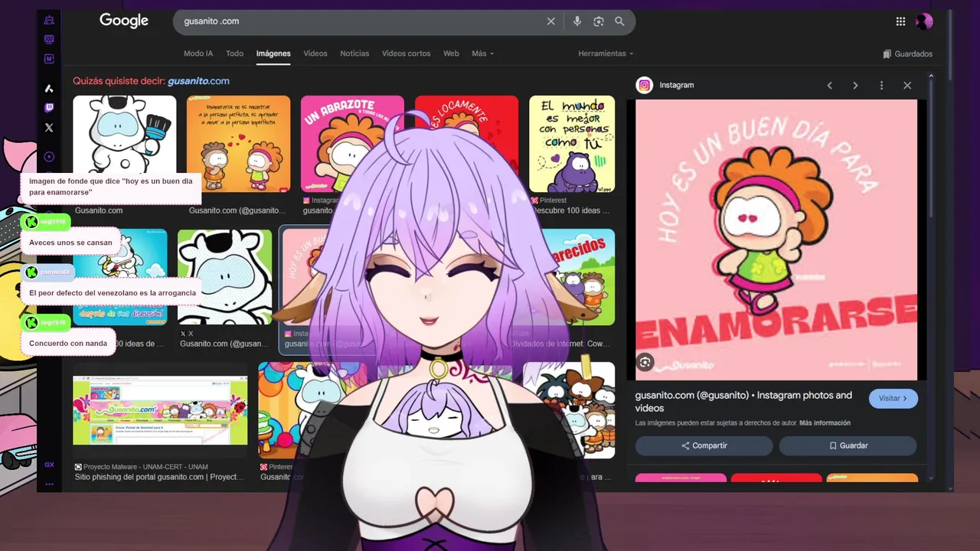
Task: Open the large enamorarse preview image
Action: (776, 240)
